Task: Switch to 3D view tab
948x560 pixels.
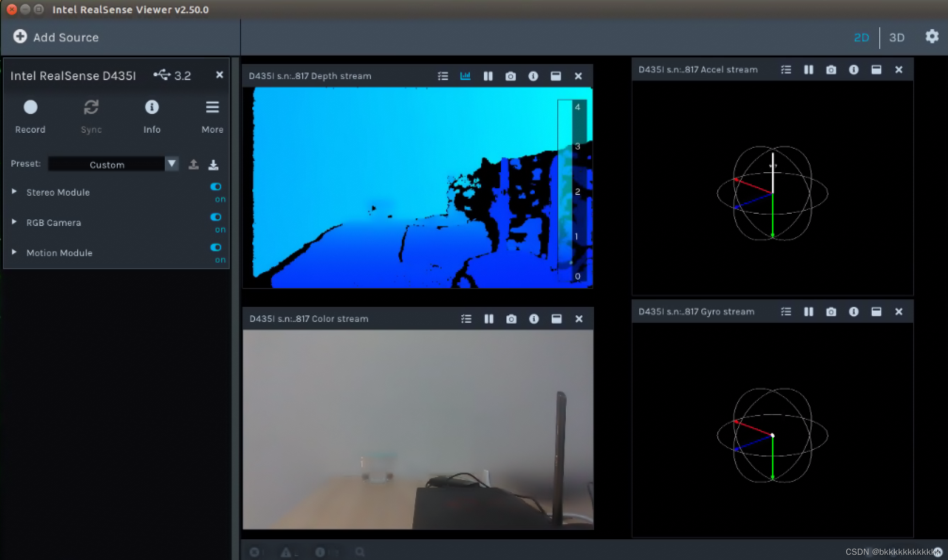Action: point(897,37)
